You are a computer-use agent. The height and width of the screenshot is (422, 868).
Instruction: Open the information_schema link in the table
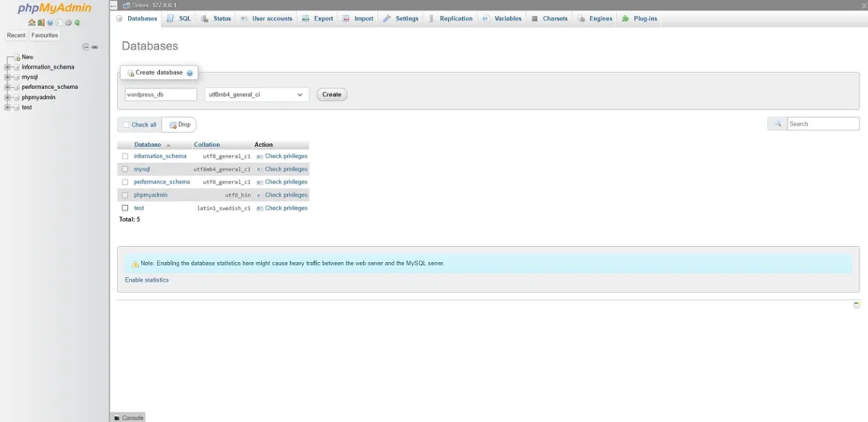point(160,156)
